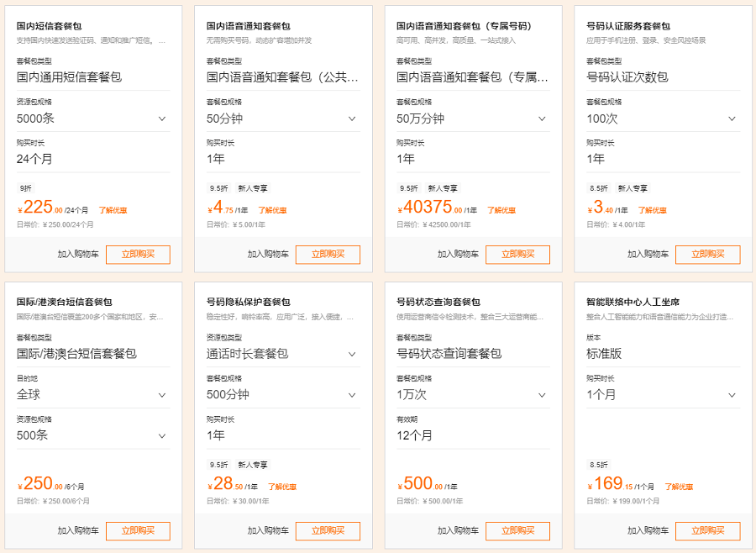This screenshot has height=553, width=756.
Task: Open 了解优惠 next to the 28.50 price
Action: point(282,487)
